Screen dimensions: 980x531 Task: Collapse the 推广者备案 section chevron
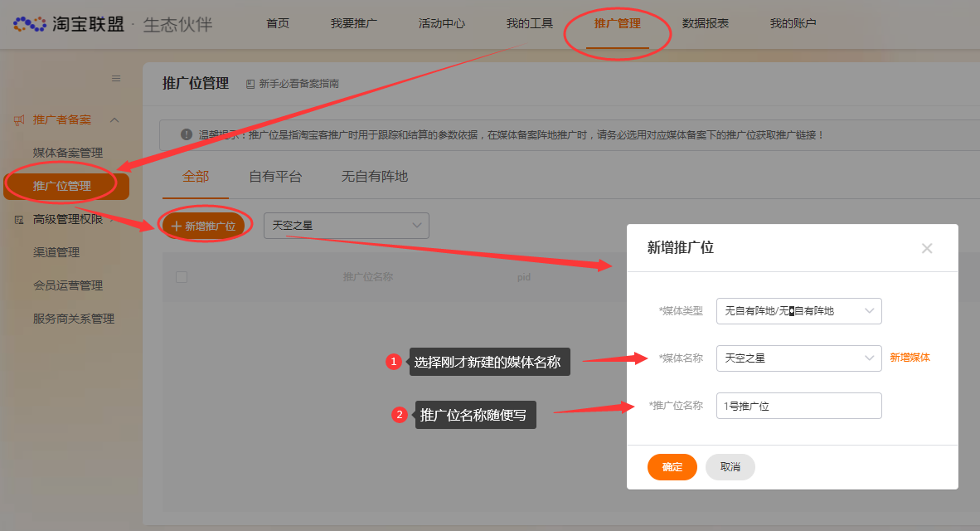point(114,120)
